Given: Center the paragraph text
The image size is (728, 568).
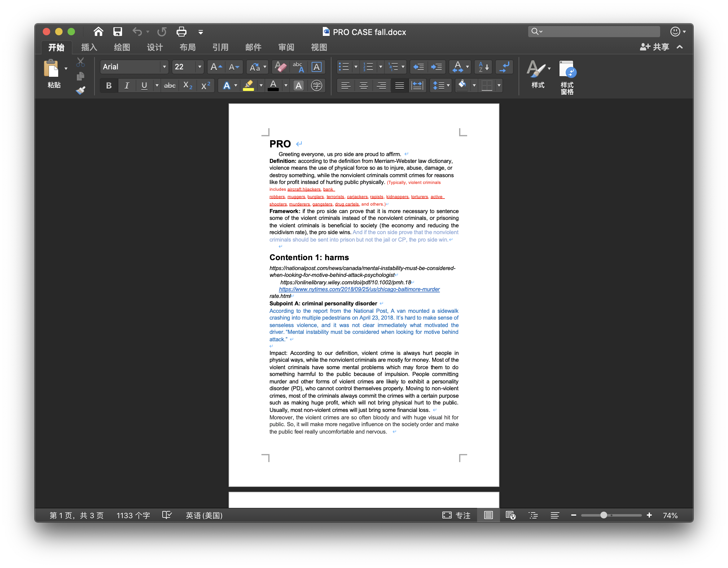Looking at the screenshot, I should 364,86.
